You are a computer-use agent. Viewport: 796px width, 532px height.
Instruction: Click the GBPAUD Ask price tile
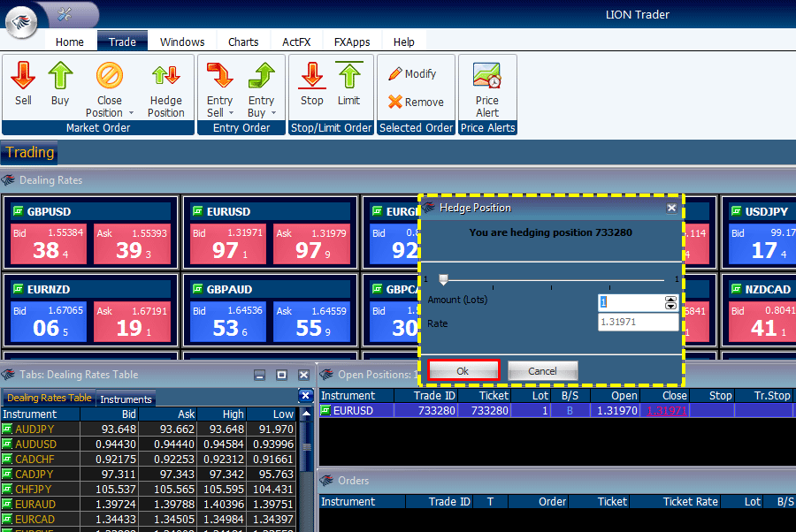tap(311, 322)
